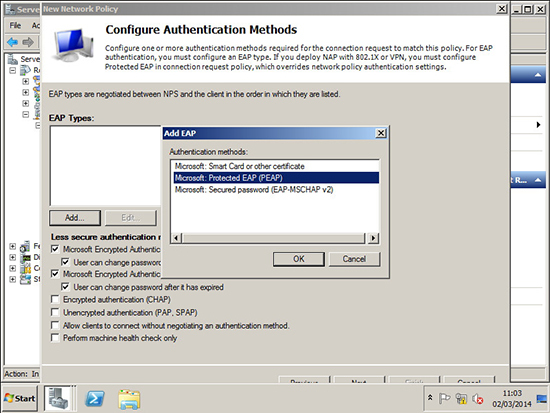Collapse the fourth child node under Roles
Image resolution: width=550 pixels, height=413 pixels.
25,114
